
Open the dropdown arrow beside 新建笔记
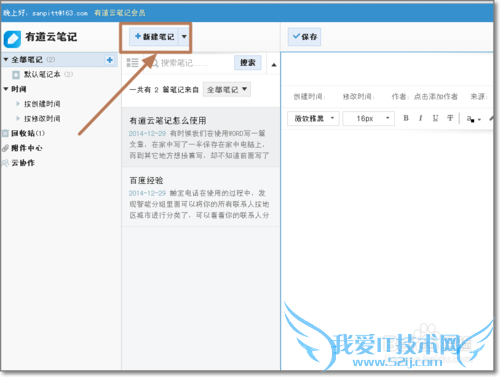tap(184, 37)
